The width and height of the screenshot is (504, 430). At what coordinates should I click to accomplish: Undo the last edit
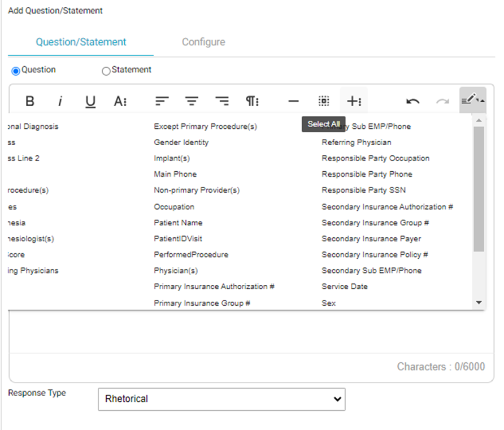coord(412,101)
